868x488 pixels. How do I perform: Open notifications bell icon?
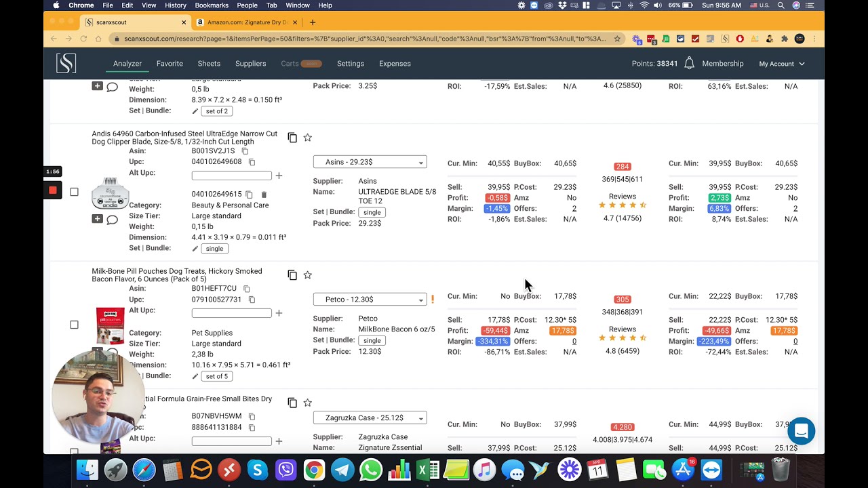pos(689,63)
